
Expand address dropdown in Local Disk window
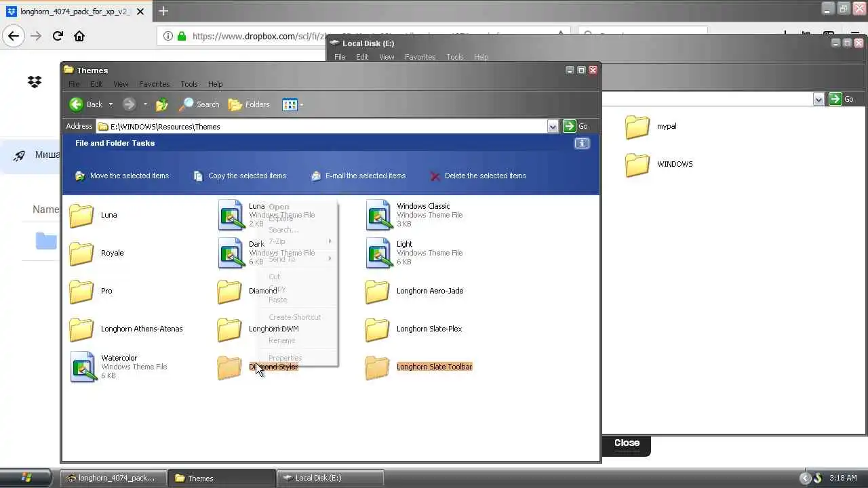tap(818, 99)
